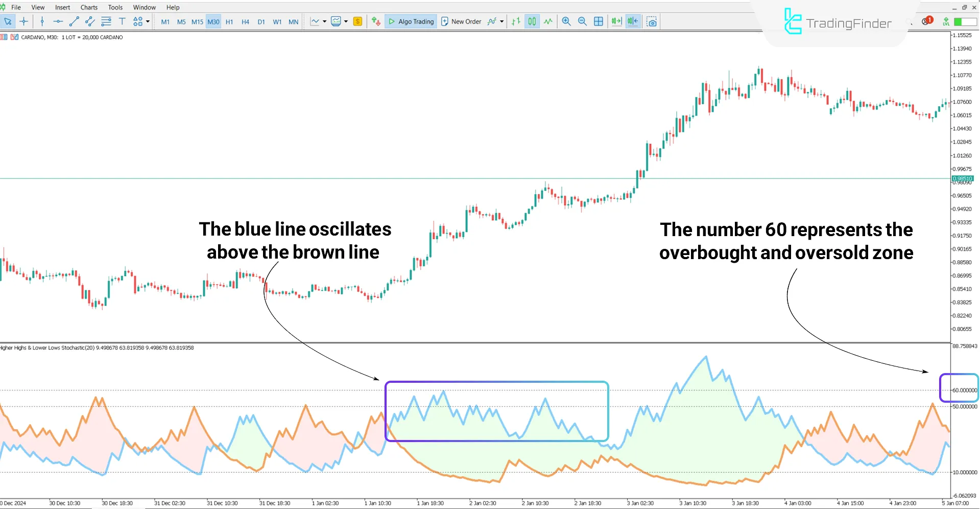This screenshot has width=980, height=509.
Task: Tile chart windows using grid icon
Action: point(599,21)
